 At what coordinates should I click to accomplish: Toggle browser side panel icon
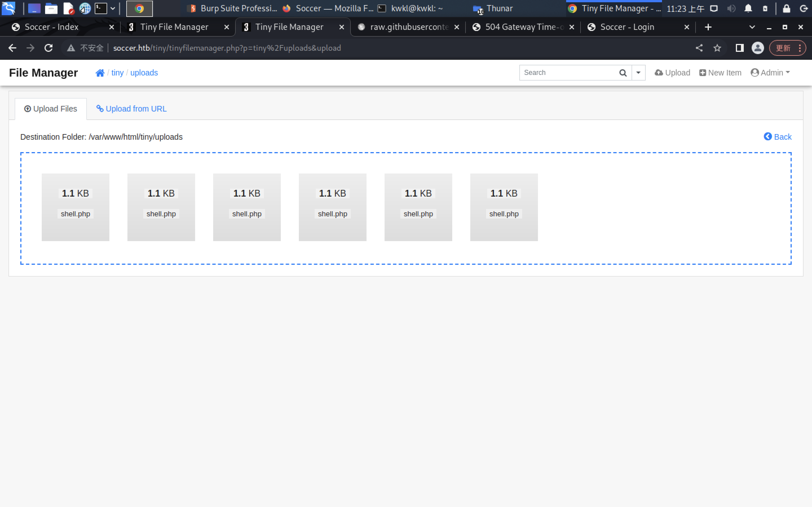(740, 48)
